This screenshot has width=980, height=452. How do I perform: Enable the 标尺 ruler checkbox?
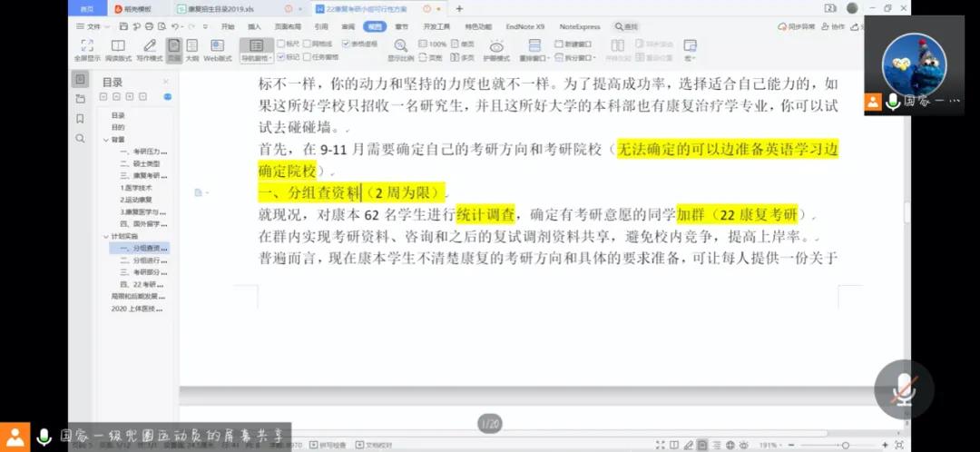coord(281,44)
